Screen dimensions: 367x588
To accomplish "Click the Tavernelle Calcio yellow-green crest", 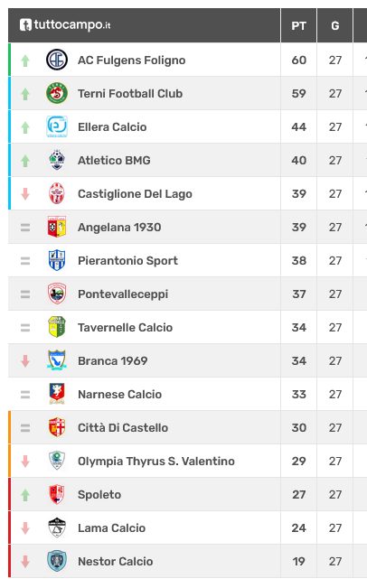I will coord(57,327).
